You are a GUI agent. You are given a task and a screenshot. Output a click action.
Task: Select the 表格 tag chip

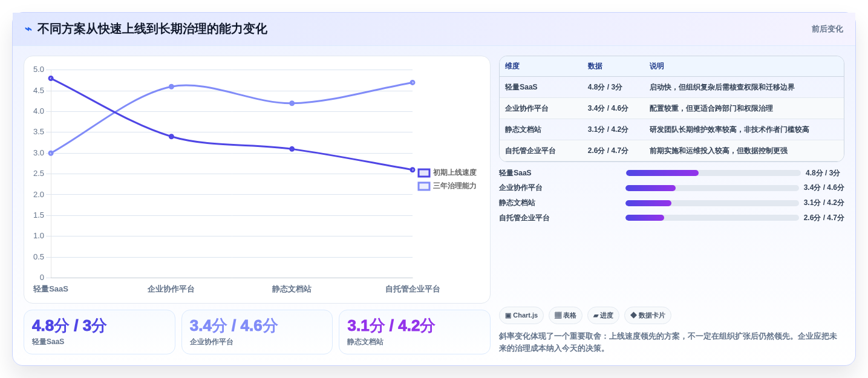[566, 316]
